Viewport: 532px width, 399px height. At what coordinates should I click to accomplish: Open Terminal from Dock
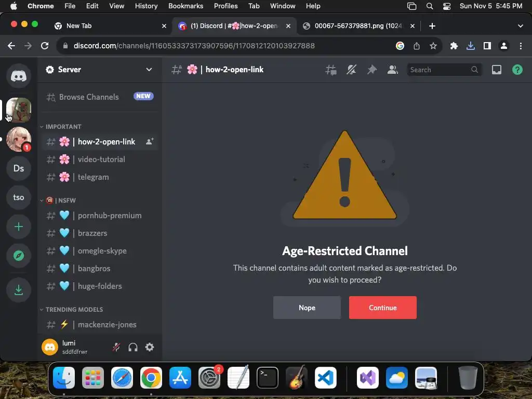268,378
